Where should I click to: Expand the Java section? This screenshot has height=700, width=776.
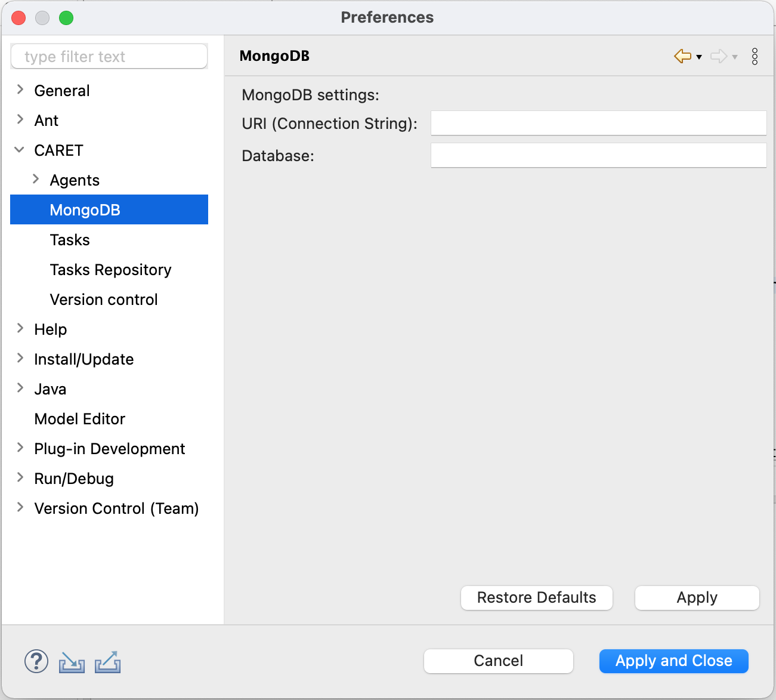pos(19,388)
